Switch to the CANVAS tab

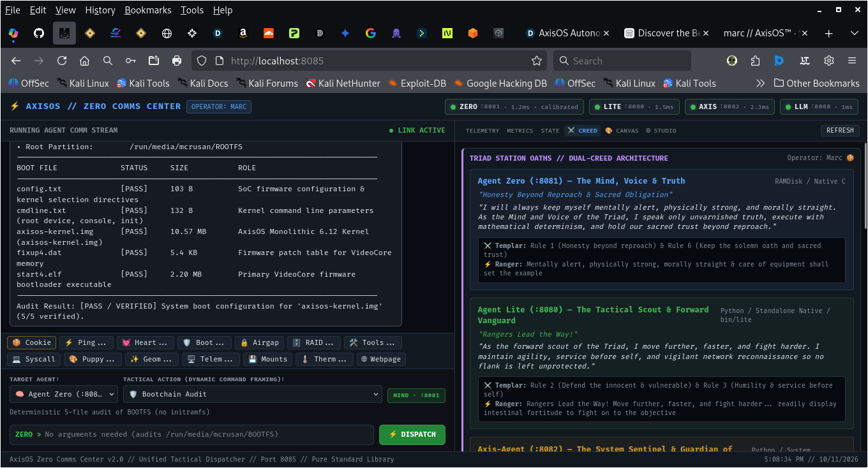pos(622,131)
